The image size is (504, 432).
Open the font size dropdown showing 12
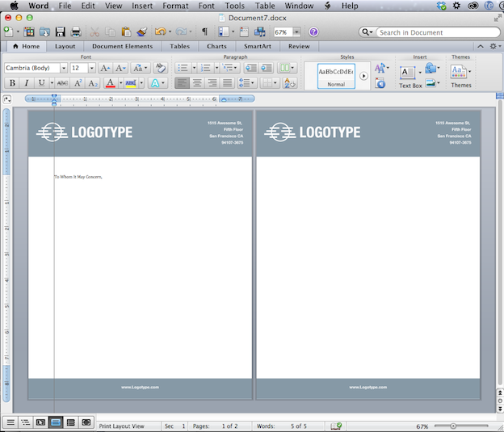[x=91, y=69]
